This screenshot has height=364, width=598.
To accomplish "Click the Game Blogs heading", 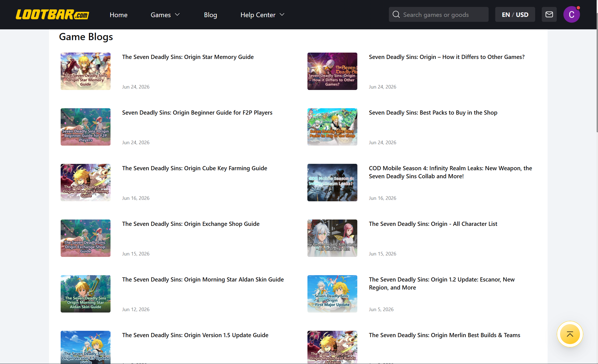I will pyautogui.click(x=86, y=37).
